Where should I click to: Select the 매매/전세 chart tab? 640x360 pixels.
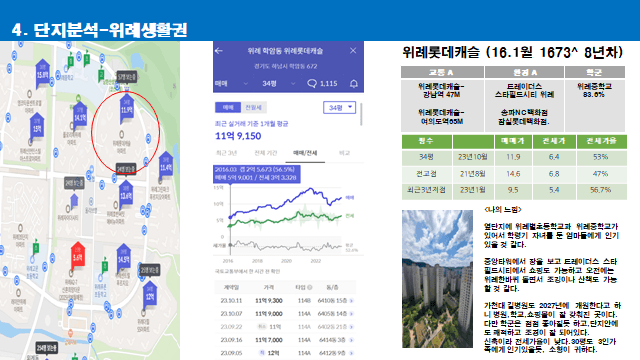tap(305, 153)
